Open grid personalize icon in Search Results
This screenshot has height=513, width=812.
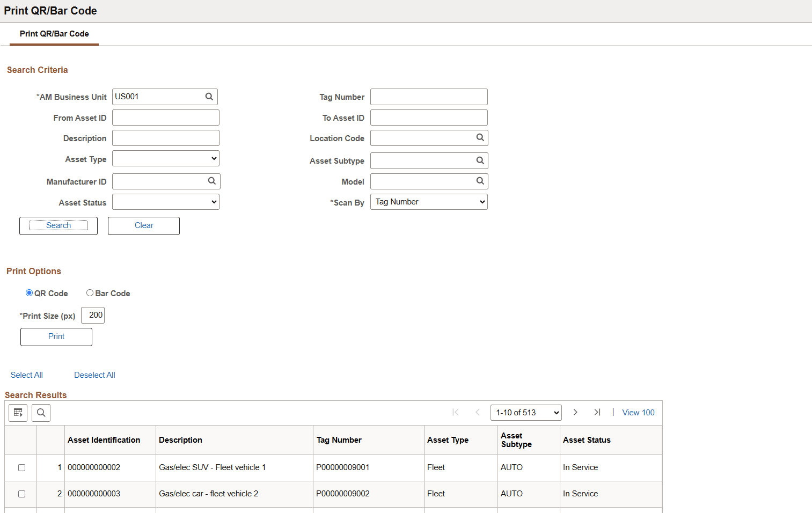18,413
